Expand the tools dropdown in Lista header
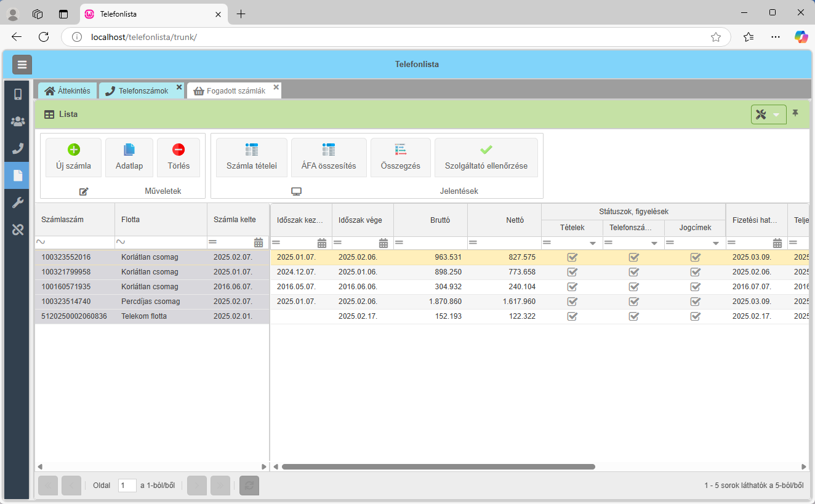The image size is (815, 504). 776,114
